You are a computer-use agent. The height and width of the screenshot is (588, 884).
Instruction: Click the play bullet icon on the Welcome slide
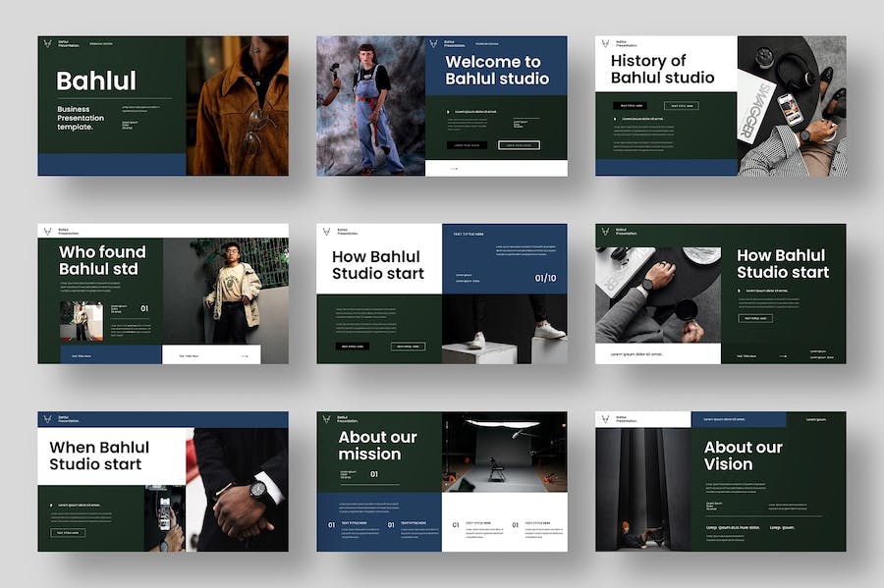(x=449, y=111)
